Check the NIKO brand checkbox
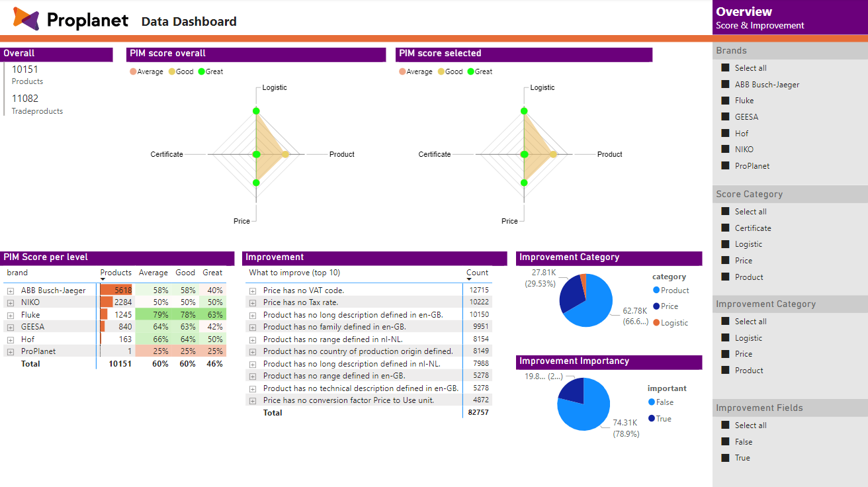The width and height of the screenshot is (868, 487). (725, 150)
